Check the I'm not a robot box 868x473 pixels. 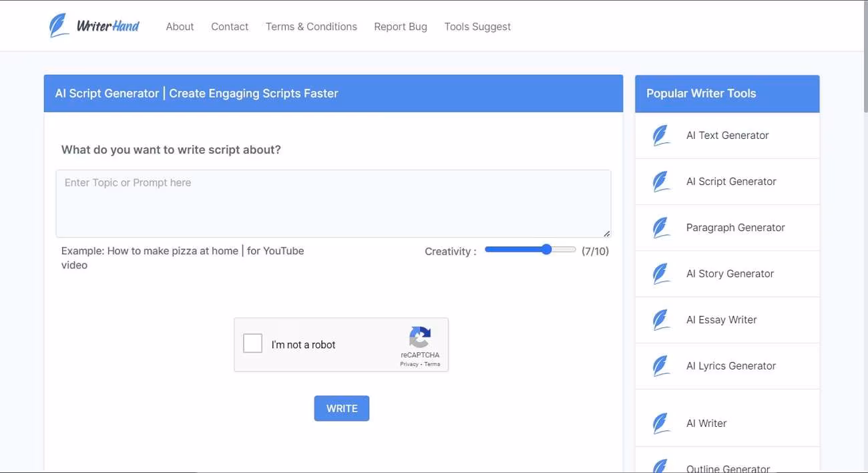[x=253, y=344]
